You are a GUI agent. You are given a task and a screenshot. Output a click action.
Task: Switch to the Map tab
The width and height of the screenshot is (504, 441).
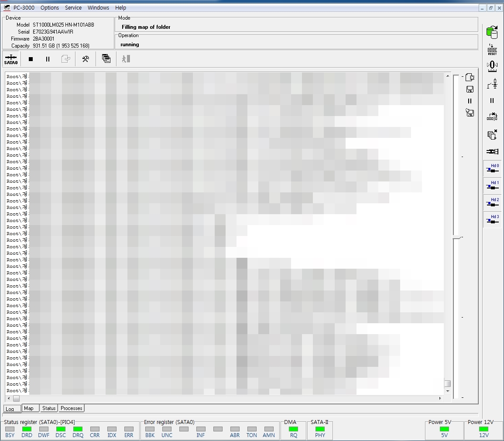coord(30,408)
